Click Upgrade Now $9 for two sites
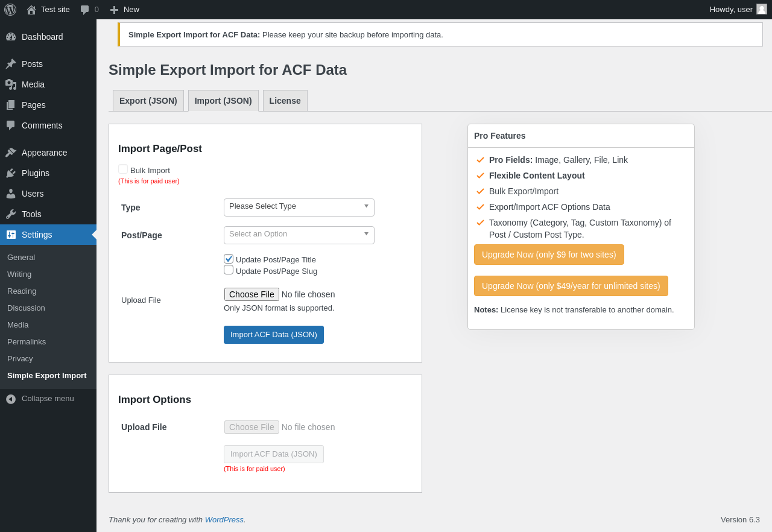 [549, 255]
